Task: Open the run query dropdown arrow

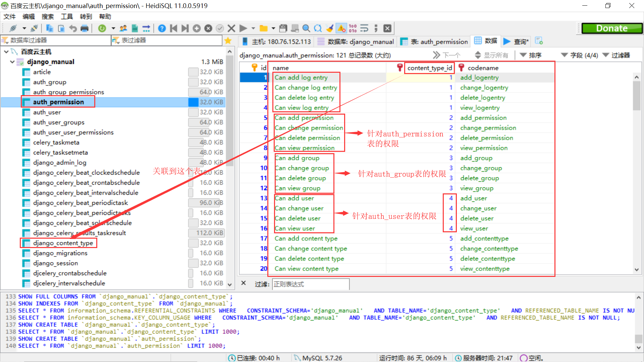Action: pos(253,28)
